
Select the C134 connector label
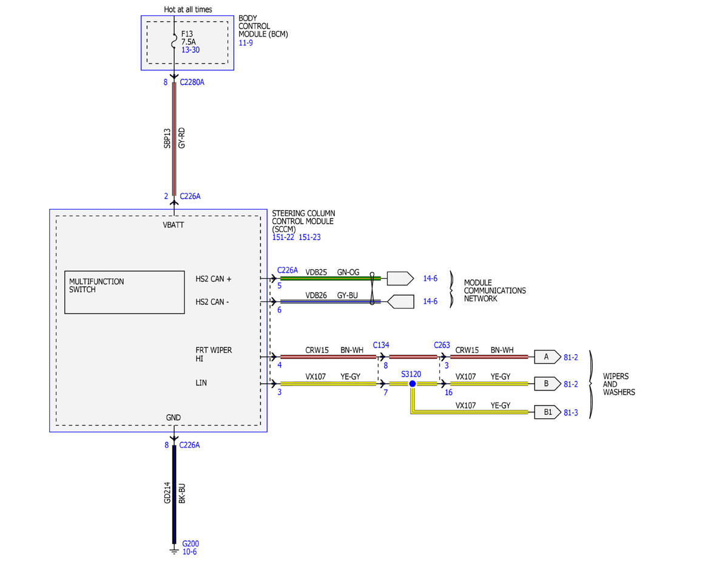[x=381, y=345]
